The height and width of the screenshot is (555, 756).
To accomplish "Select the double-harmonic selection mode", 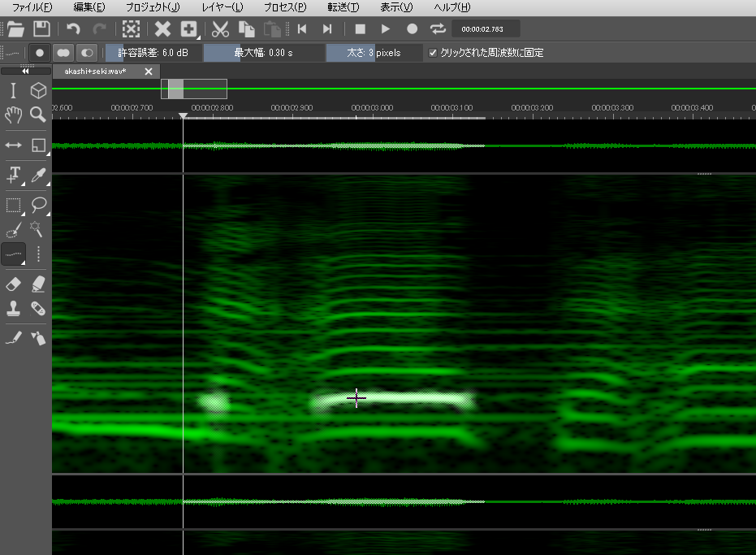I will point(63,53).
